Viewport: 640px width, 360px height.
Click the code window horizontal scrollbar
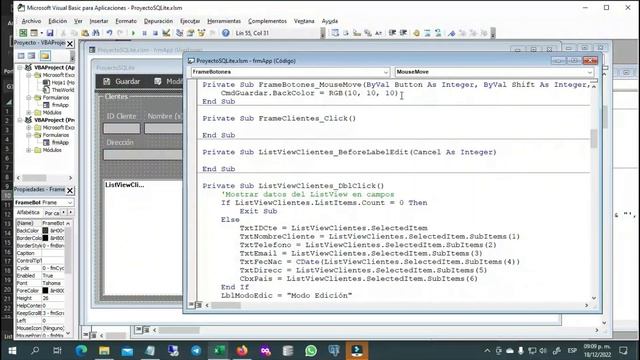396,305
